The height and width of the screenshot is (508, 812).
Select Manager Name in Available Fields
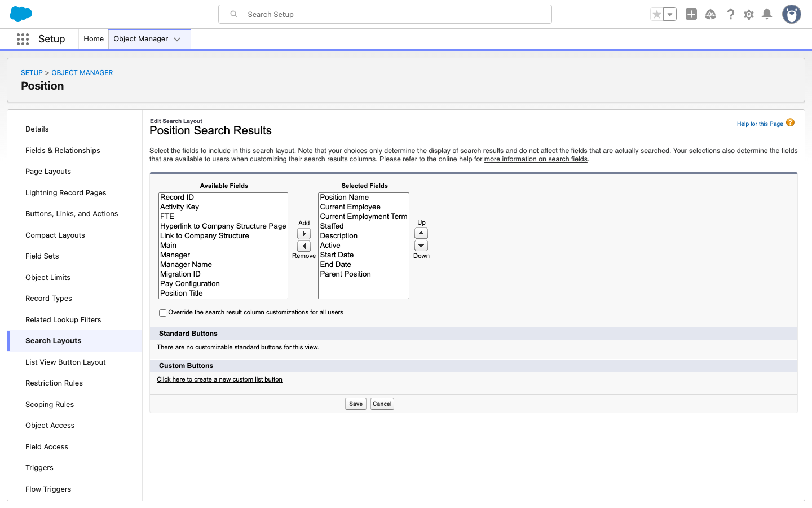(223, 265)
